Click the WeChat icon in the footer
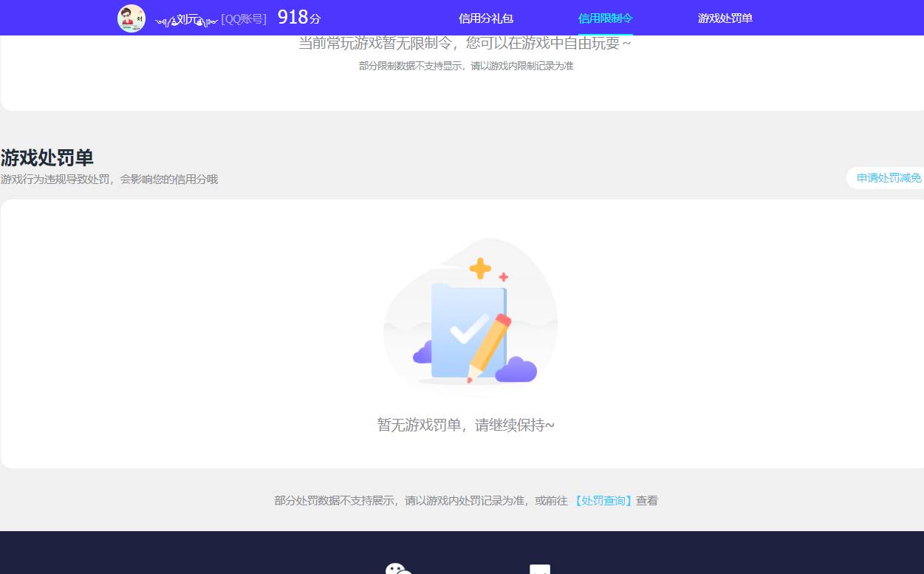The image size is (924, 574). point(397,569)
